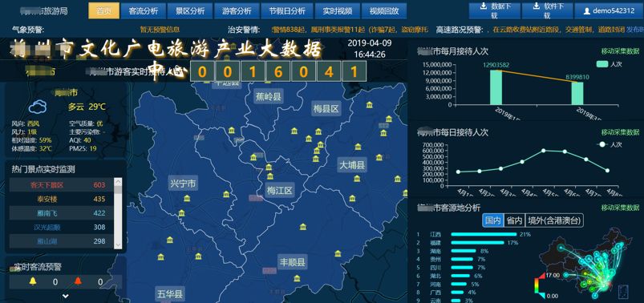Click the scenic spot marker near 丰顺县 label
Image resolution: width=644 pixels, height=303 pixels.
click(x=297, y=278)
